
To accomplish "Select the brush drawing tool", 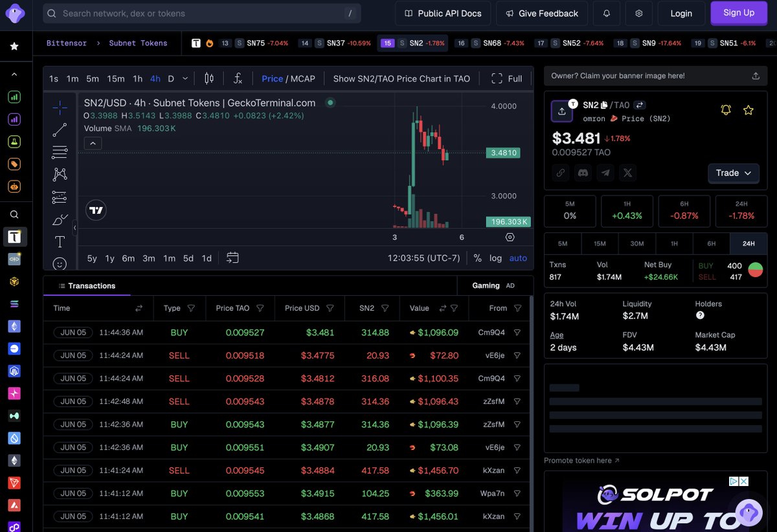I will click(60, 219).
